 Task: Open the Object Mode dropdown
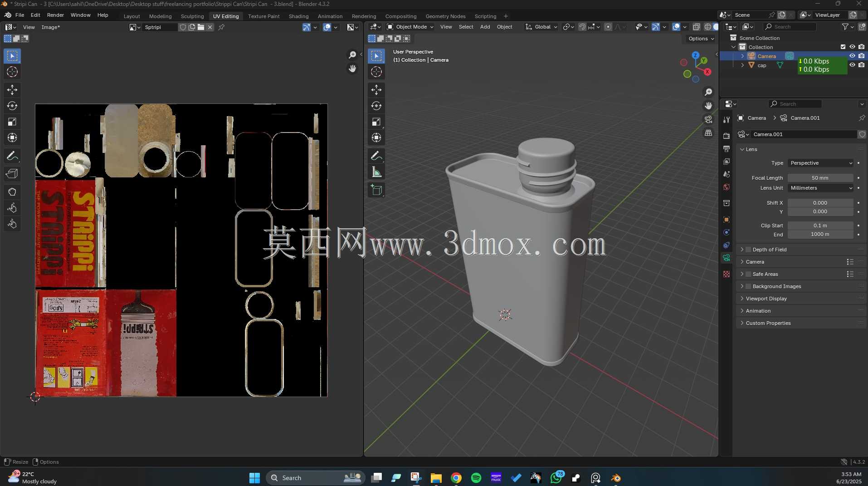(410, 27)
